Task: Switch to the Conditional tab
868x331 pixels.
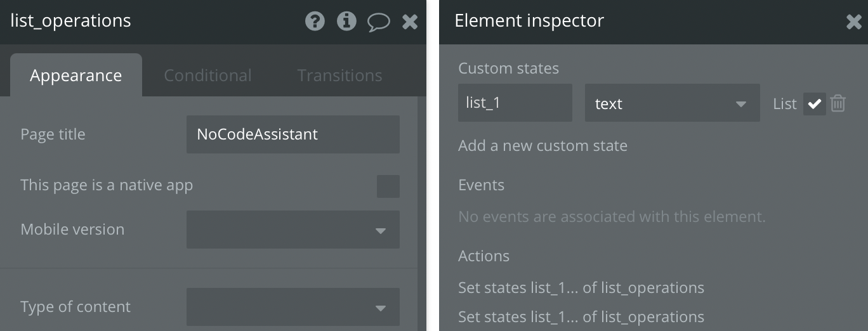Action: pyautogui.click(x=207, y=75)
